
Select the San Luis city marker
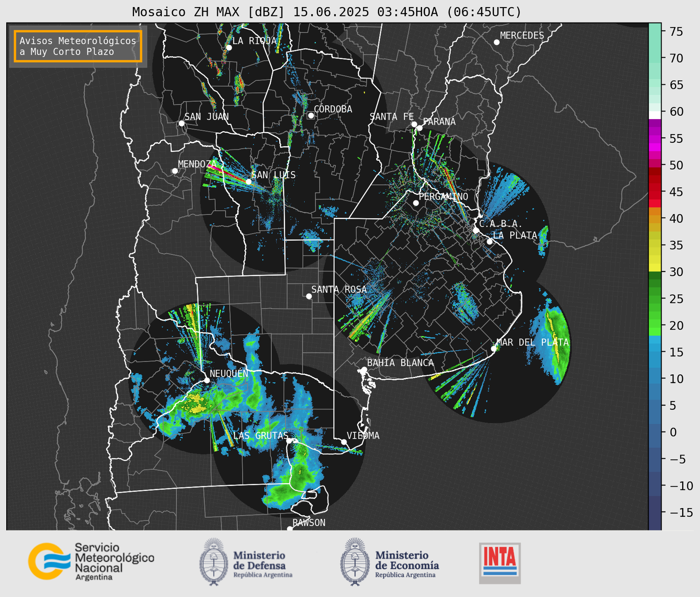[248, 182]
